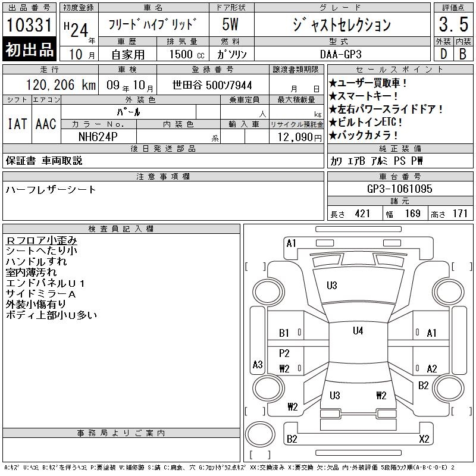476x476 pixels.
Task: Select the X2 rear bumper marker
Action: [424, 439]
